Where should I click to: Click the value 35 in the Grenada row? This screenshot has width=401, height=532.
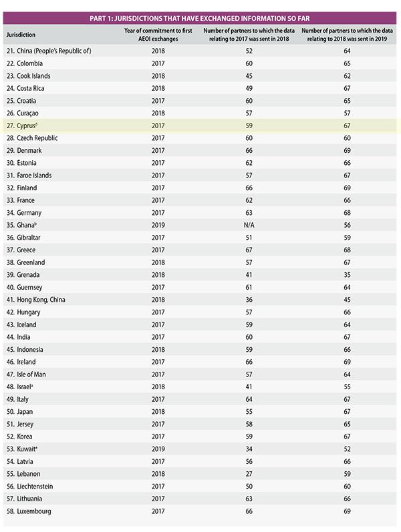(x=346, y=274)
